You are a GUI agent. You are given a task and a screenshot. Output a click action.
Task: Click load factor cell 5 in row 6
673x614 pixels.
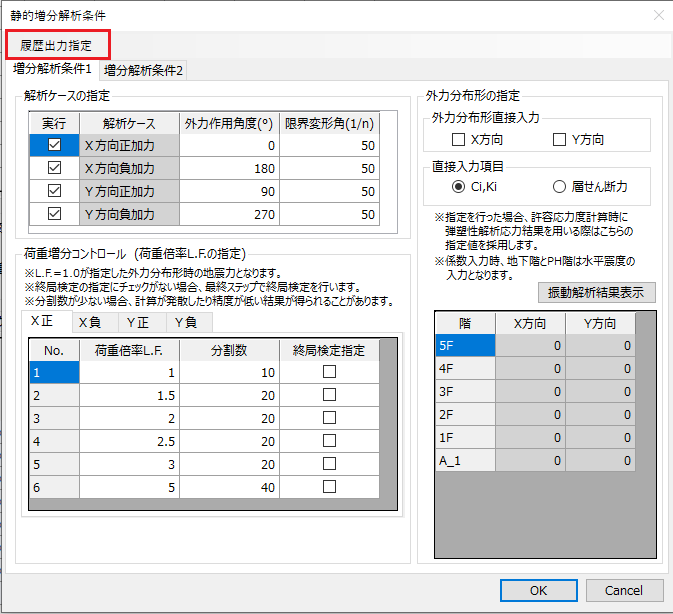(x=129, y=487)
